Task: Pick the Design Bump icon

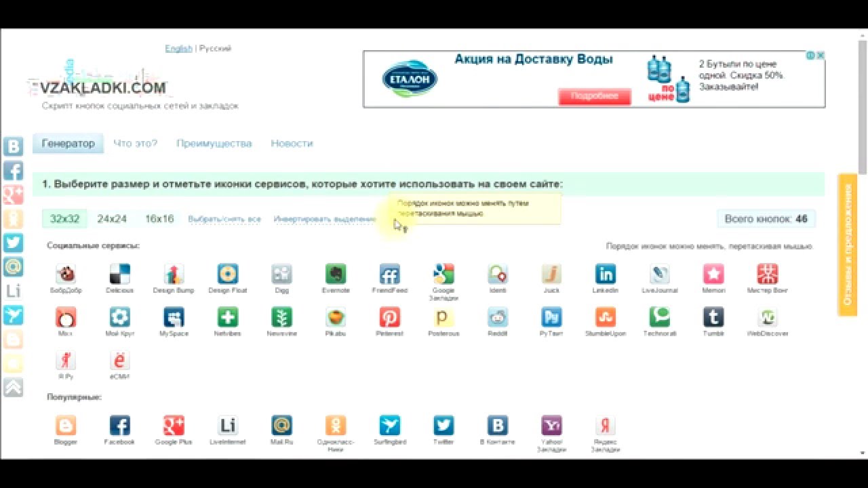Action: coord(174,274)
